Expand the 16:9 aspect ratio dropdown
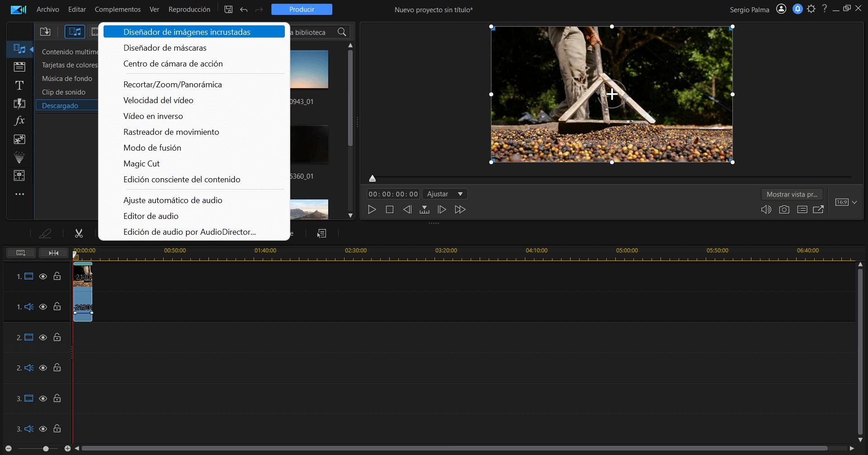Image resolution: width=868 pixels, height=455 pixels. pos(854,202)
